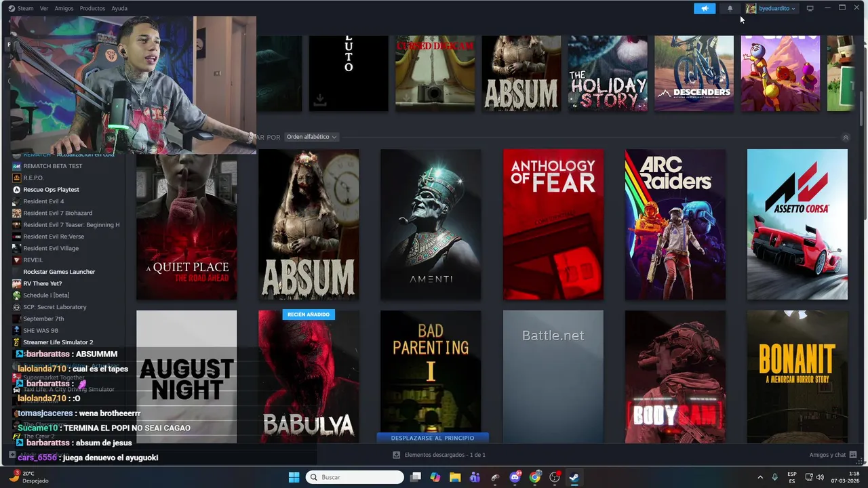Click the downloads icon in status bar
The image size is (868, 488).
397,455
